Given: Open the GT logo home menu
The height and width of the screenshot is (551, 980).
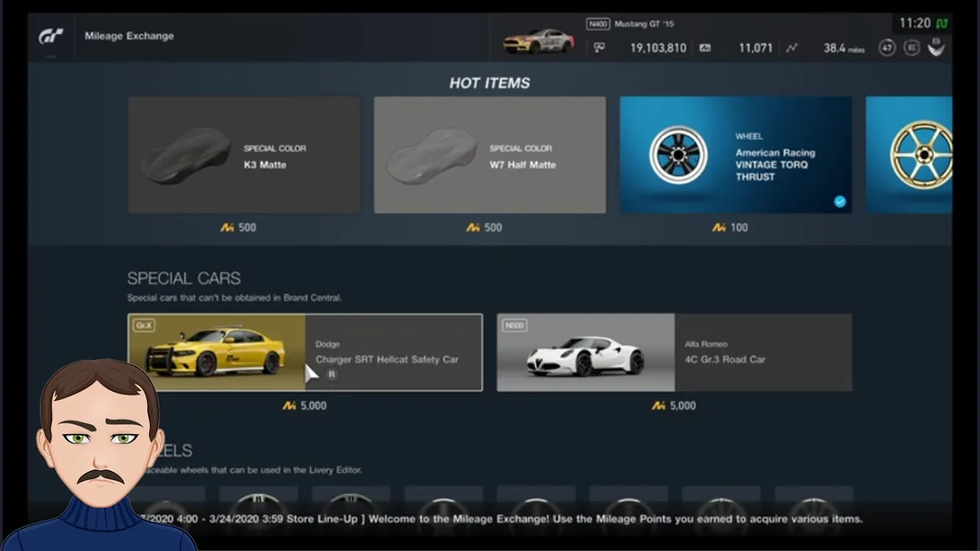Looking at the screenshot, I should tap(51, 36).
